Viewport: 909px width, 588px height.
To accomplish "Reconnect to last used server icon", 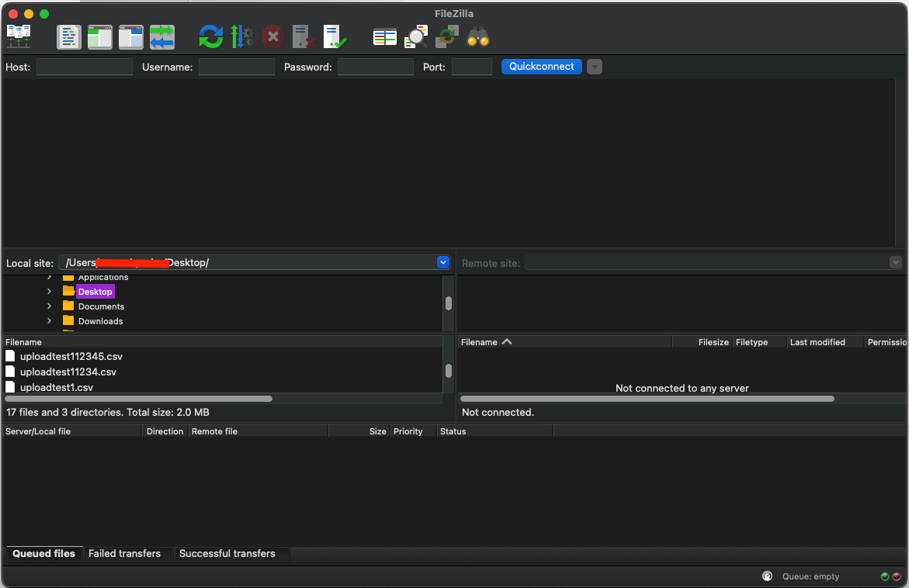I will 335,37.
